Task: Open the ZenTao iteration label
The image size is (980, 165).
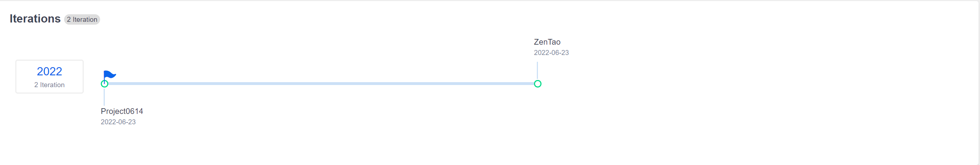Action: (547, 42)
